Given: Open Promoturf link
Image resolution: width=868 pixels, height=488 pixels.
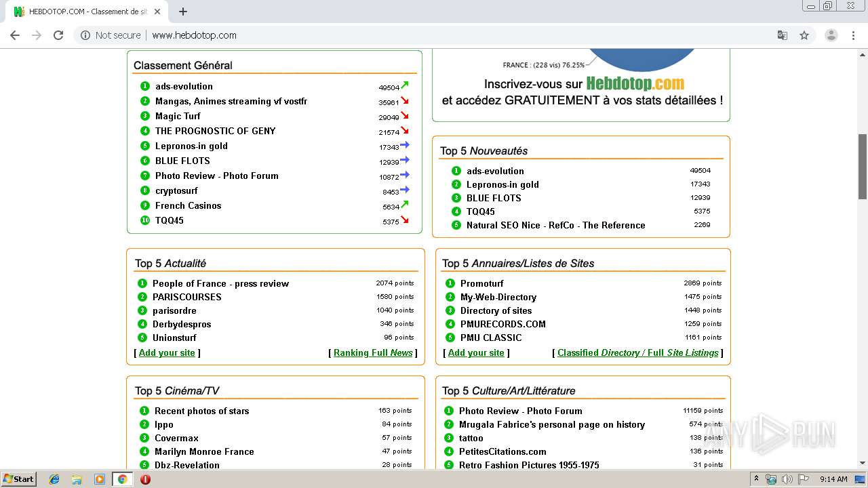Looking at the screenshot, I should (x=482, y=283).
